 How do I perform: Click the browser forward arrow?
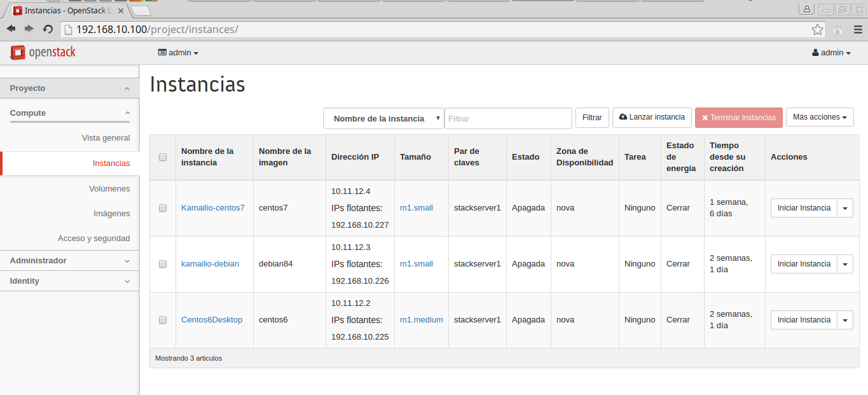(x=29, y=29)
